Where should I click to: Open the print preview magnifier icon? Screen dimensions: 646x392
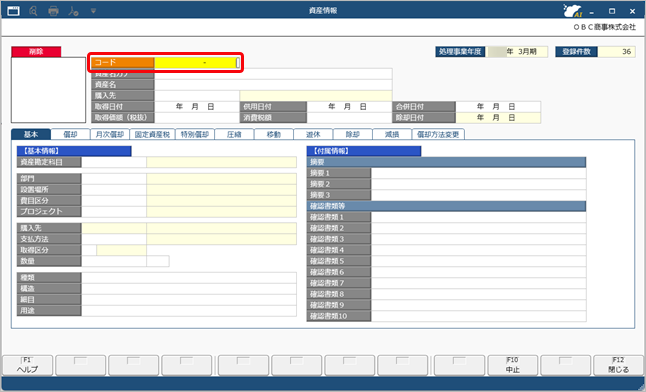(x=33, y=11)
